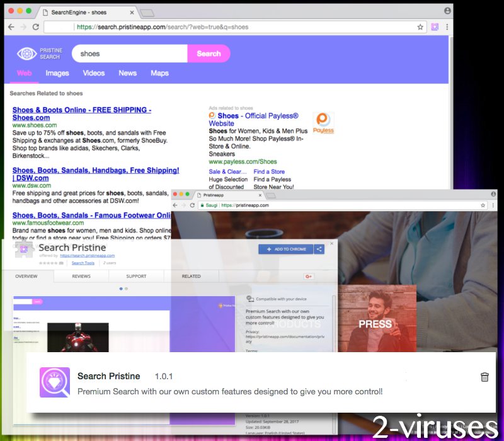504x441 pixels.
Task: Click the trash icon to remove Search Pristine
Action: [484, 376]
